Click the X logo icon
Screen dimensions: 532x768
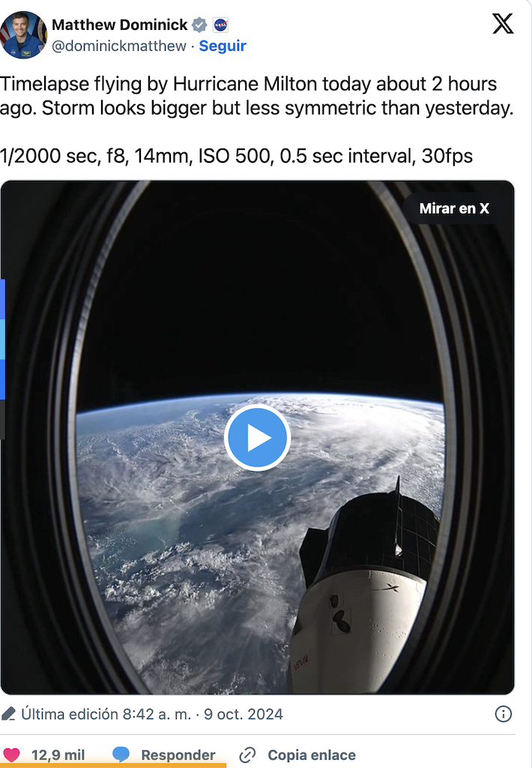pyautogui.click(x=503, y=23)
